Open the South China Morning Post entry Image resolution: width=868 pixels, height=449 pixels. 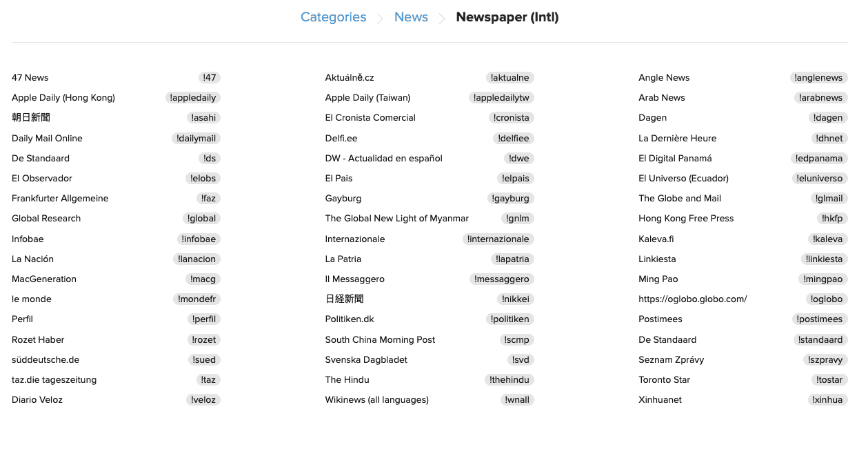click(380, 340)
